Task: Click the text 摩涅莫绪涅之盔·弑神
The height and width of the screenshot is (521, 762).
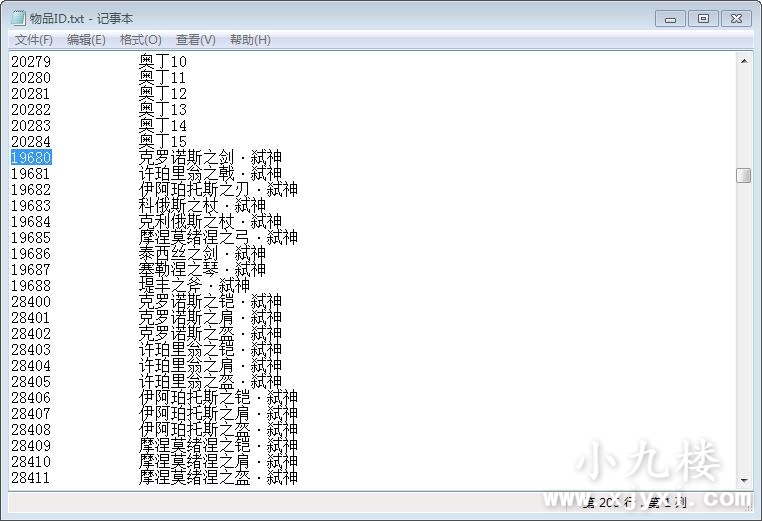Action: tap(218, 478)
